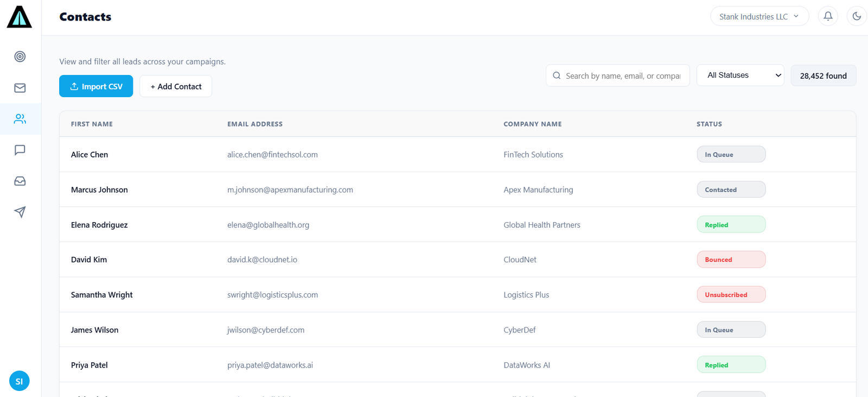Select the Alice Chen contact name
868x397 pixels.
[x=90, y=155]
